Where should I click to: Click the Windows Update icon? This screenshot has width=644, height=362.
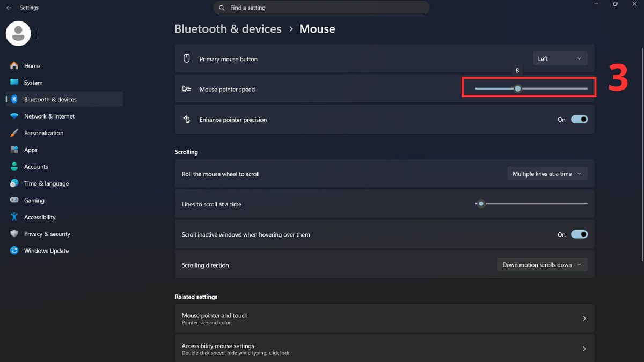point(14,250)
